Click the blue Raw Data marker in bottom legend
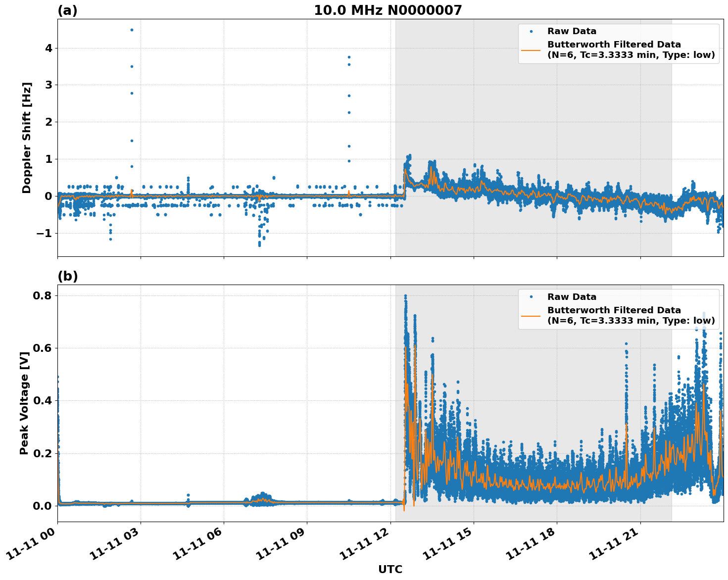The width and height of the screenshot is (728, 580). tap(531, 297)
